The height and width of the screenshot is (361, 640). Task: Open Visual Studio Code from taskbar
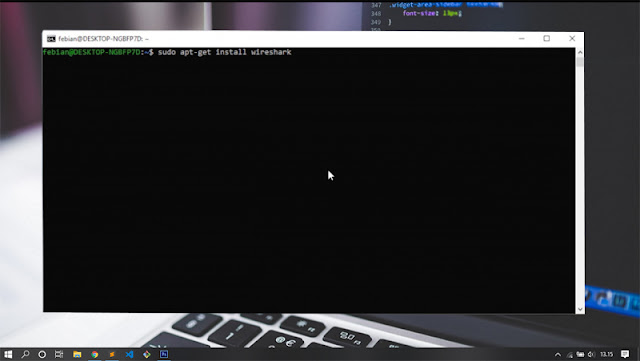[x=129, y=354]
